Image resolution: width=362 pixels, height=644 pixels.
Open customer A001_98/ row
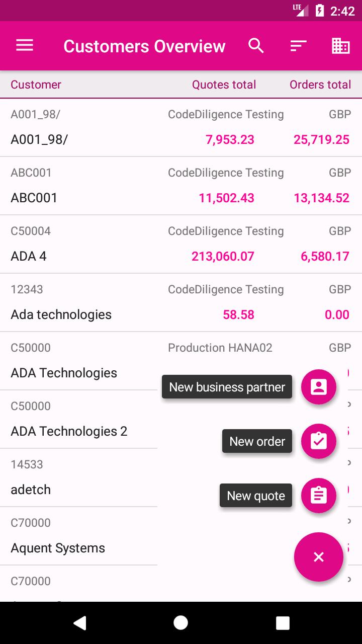[x=181, y=128]
